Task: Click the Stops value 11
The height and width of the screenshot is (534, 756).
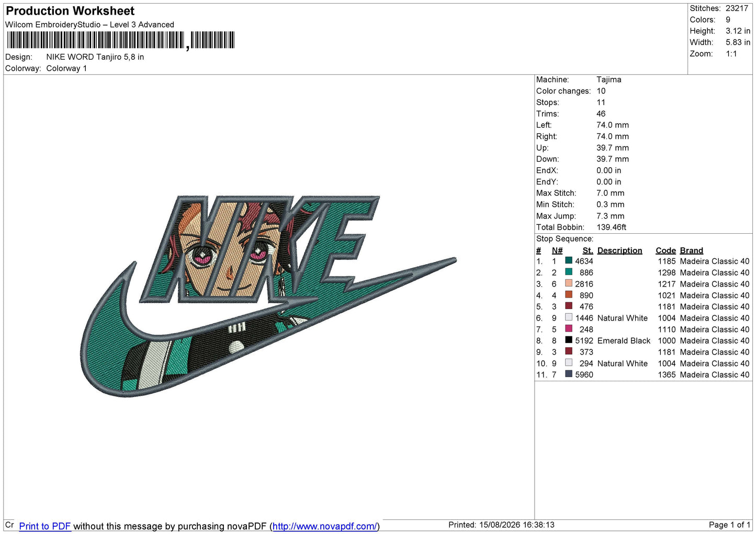Action: point(601,103)
